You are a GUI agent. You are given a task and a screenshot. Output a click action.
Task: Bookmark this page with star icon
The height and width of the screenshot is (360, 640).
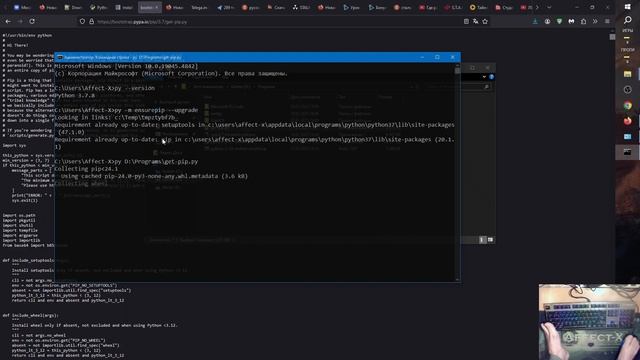click(485, 22)
